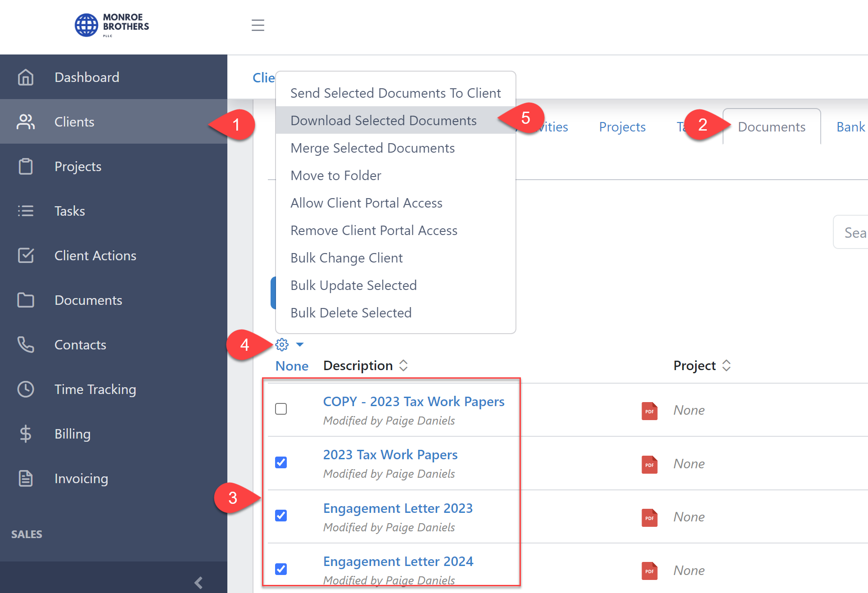Open the dropdown arrow next to the gear

pyautogui.click(x=299, y=344)
